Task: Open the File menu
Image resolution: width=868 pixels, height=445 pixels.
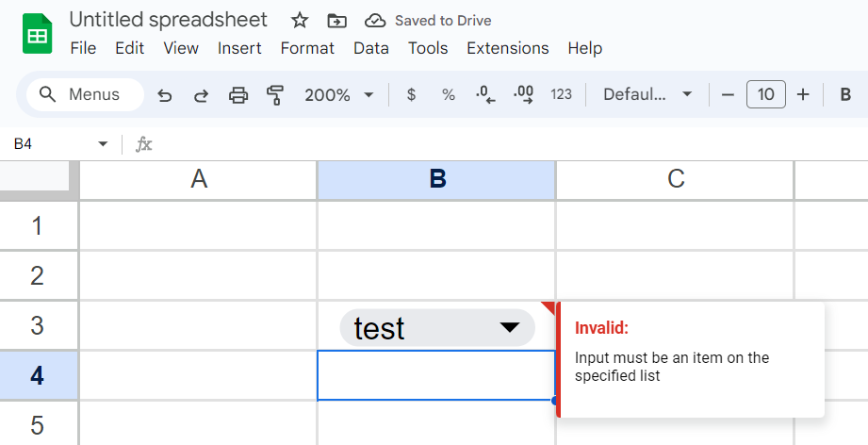Action: click(83, 48)
